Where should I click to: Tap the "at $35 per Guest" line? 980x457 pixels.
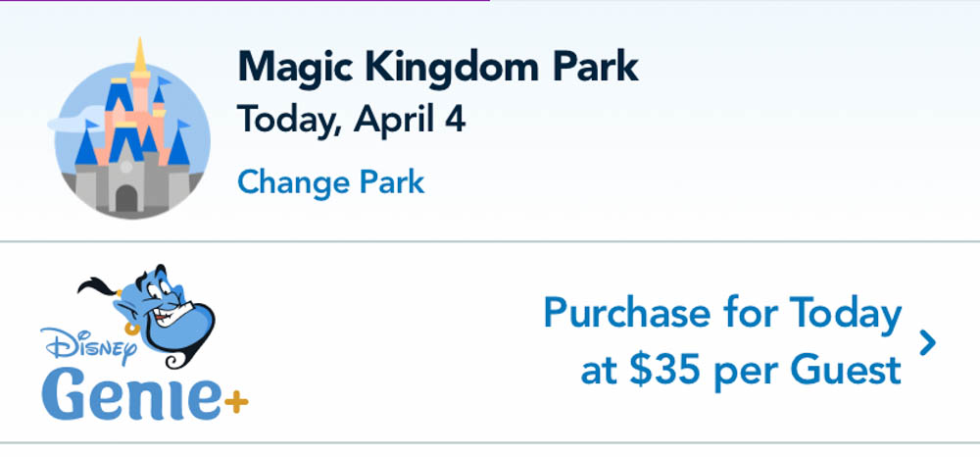741,371
